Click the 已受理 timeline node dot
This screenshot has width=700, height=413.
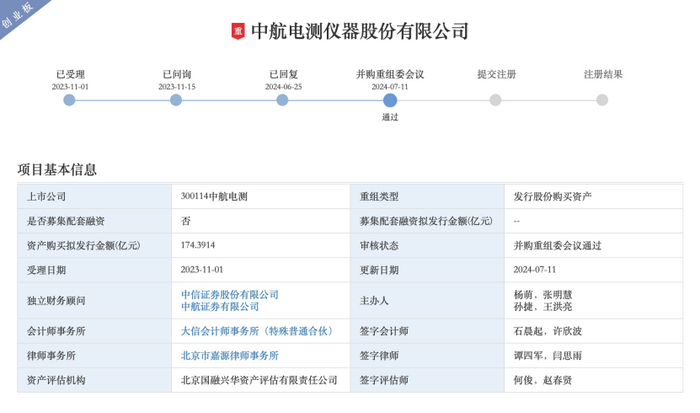point(69,100)
